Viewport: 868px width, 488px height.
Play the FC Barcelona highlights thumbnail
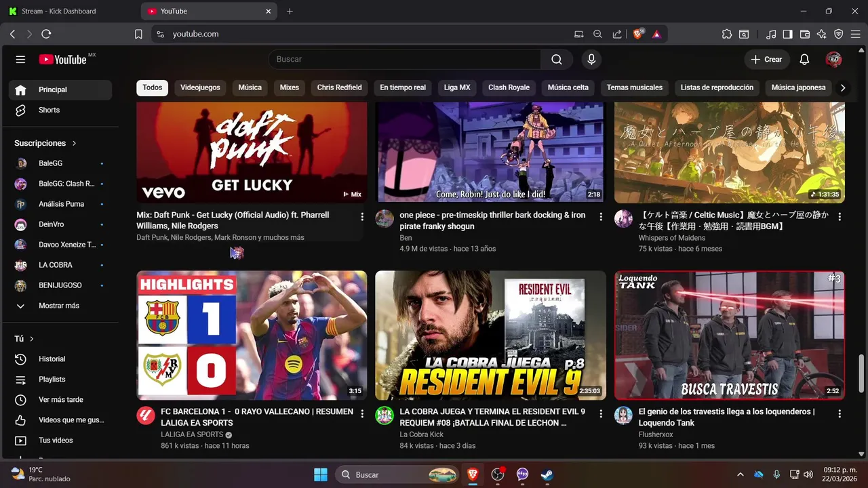pyautogui.click(x=252, y=335)
